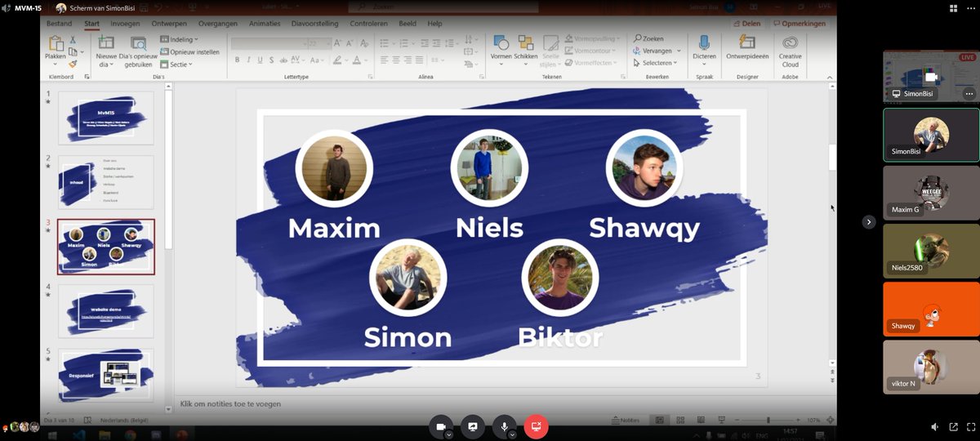Collapse the PowerPoint ribbon chevron

pos(831,76)
